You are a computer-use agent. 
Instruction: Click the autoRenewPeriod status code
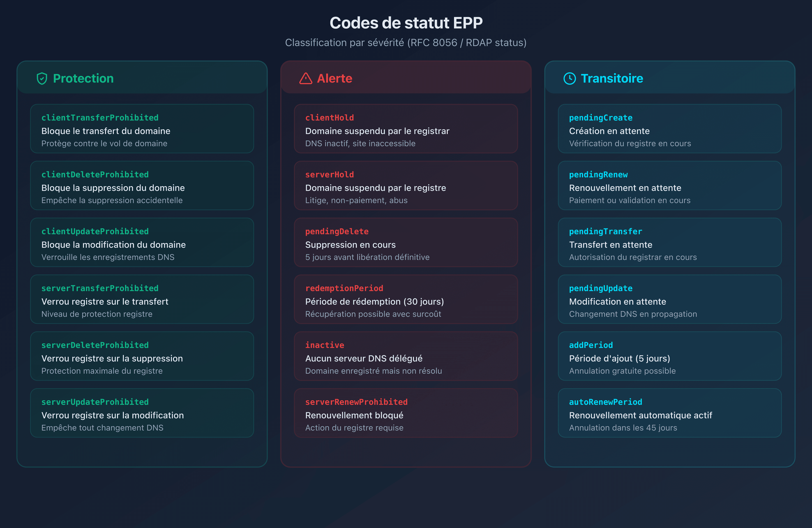click(x=606, y=402)
